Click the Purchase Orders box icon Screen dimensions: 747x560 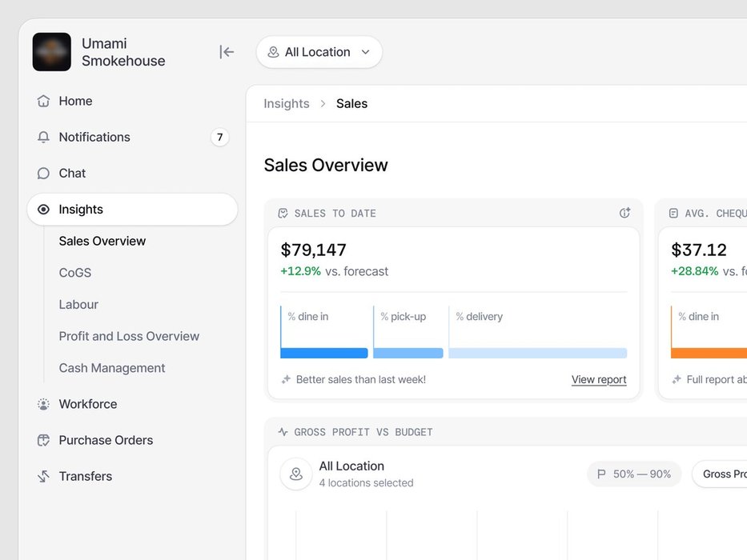click(x=43, y=441)
